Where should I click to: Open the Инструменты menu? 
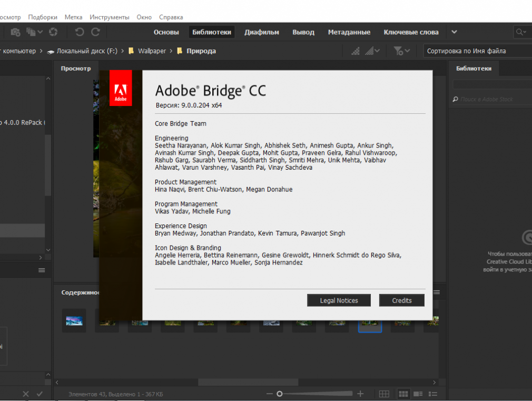tap(109, 17)
